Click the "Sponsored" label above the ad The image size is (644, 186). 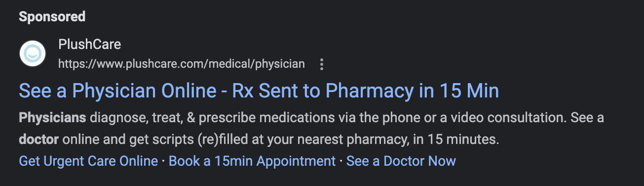point(52,17)
